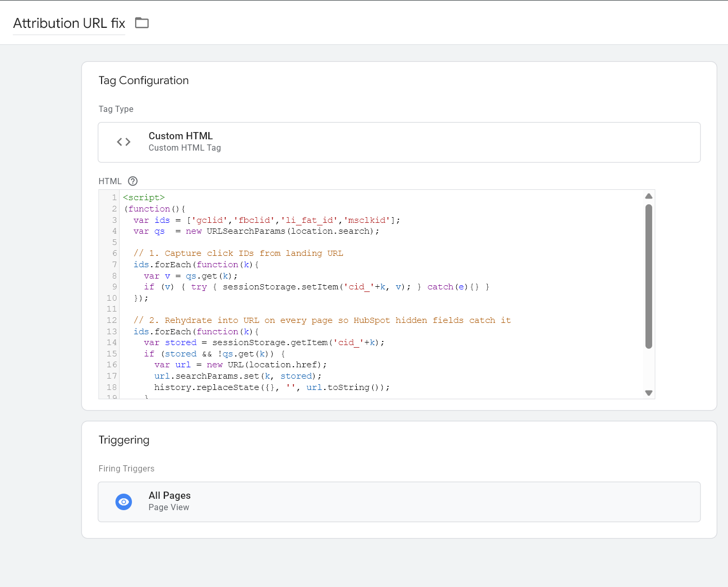Image resolution: width=728 pixels, height=587 pixels.
Task: Click the comment '1. Capture click IDs'
Action: [238, 253]
